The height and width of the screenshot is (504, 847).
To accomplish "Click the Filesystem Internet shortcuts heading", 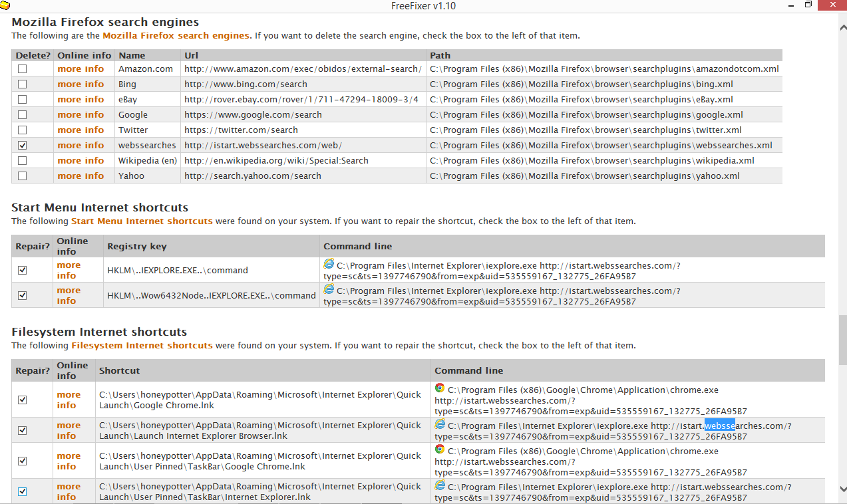I will tap(99, 332).
